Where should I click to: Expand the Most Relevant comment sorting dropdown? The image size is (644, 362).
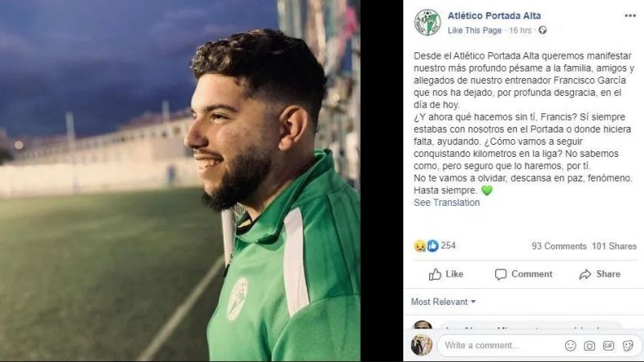pos(444,302)
